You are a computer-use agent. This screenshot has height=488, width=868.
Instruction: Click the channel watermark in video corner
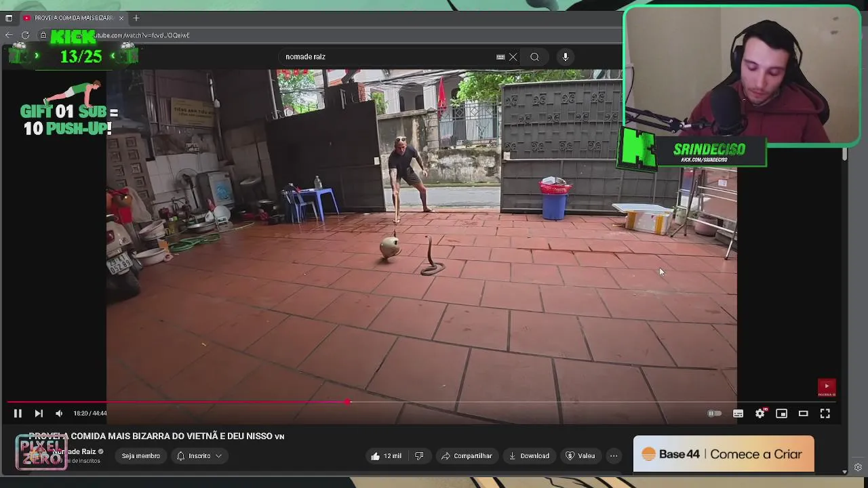(827, 387)
